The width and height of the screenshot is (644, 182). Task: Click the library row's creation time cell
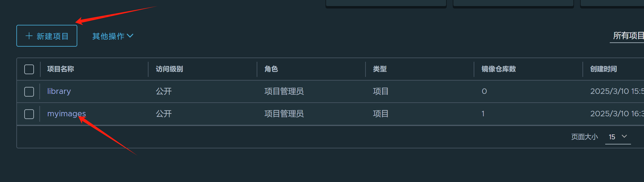coord(616,91)
